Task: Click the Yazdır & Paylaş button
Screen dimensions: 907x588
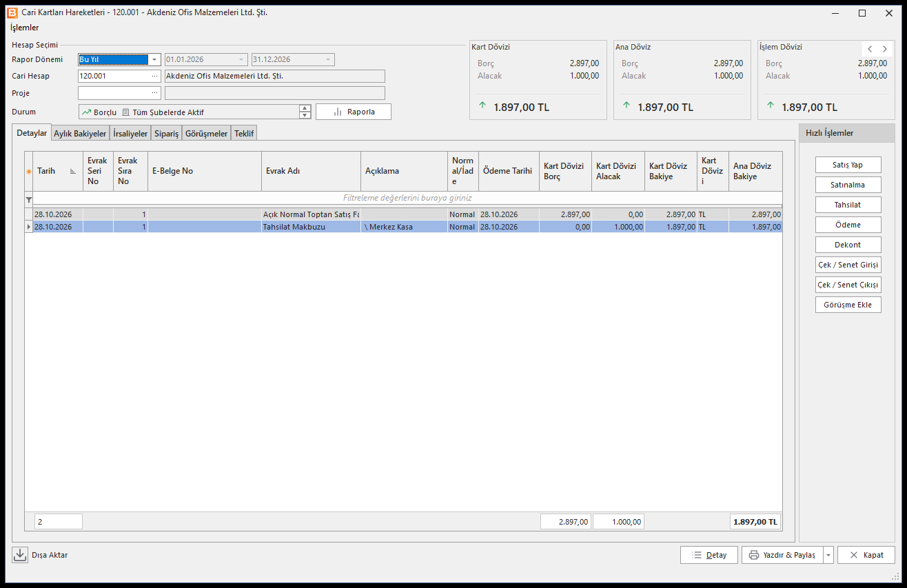Action: coord(783,555)
